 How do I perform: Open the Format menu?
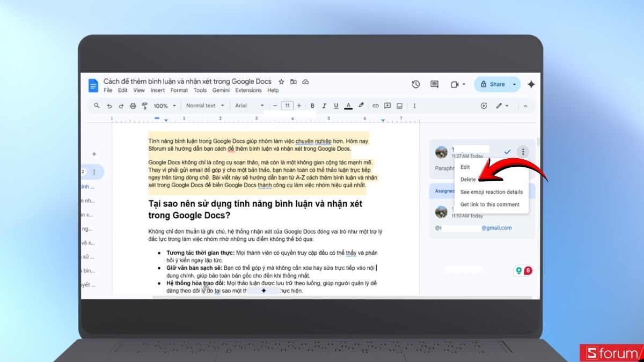click(179, 91)
